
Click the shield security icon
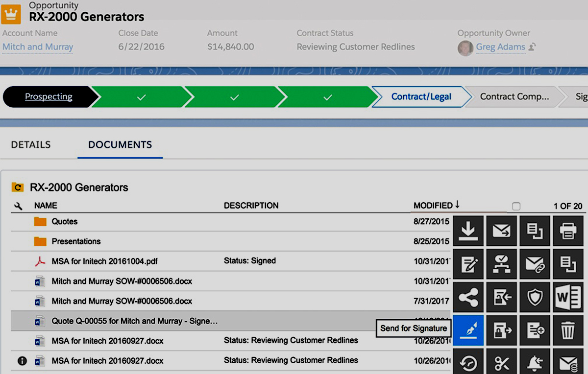pos(535,297)
